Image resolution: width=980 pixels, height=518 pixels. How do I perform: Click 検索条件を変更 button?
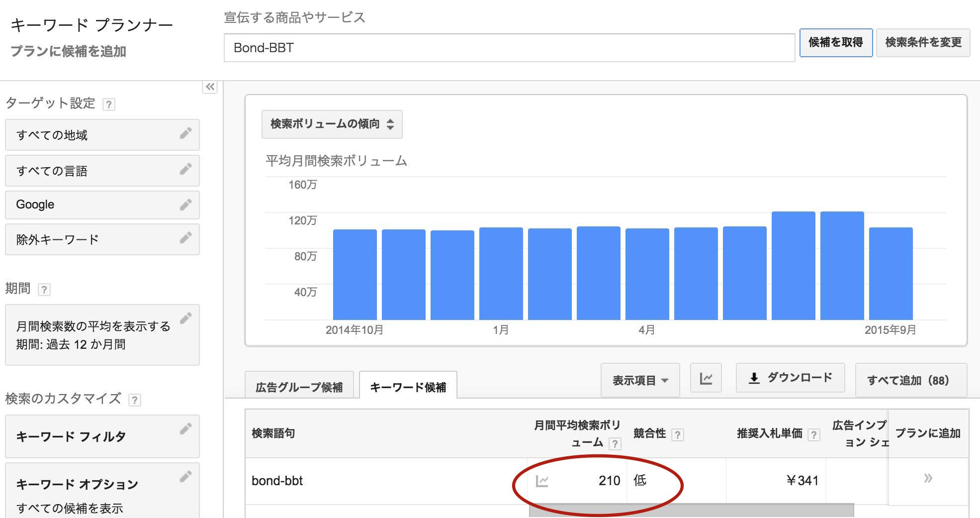923,43
